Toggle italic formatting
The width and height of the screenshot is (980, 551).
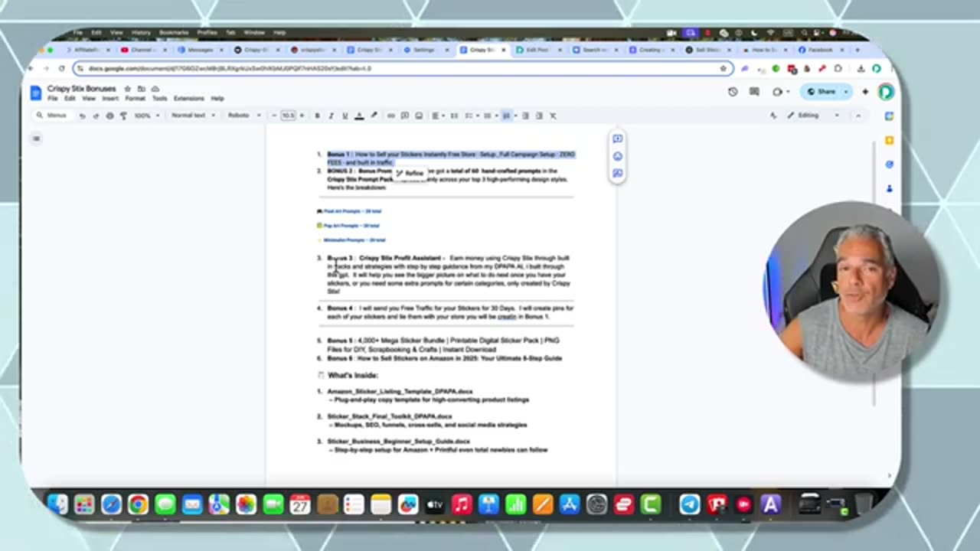[331, 116]
